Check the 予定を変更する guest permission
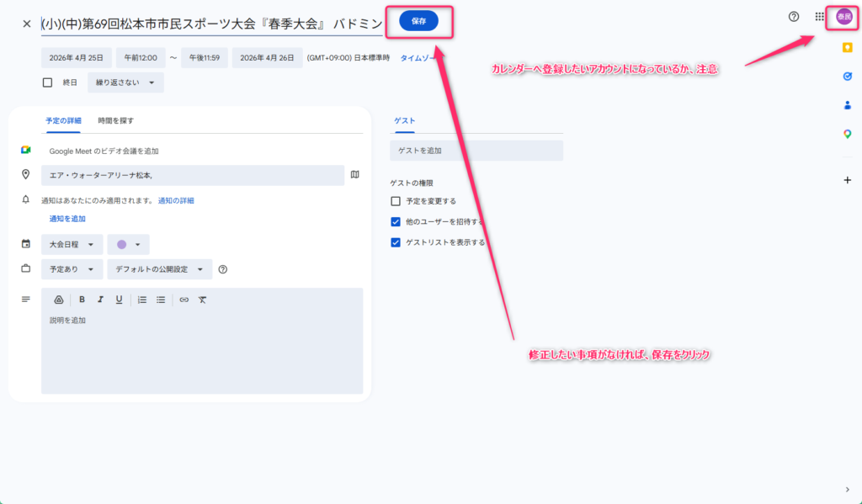The width and height of the screenshot is (862, 504). pos(396,201)
